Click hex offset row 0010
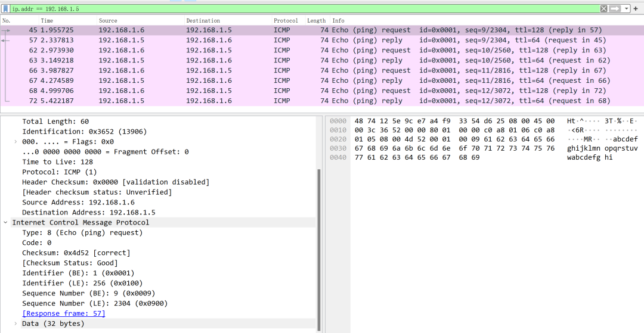644x333 pixels. point(338,130)
